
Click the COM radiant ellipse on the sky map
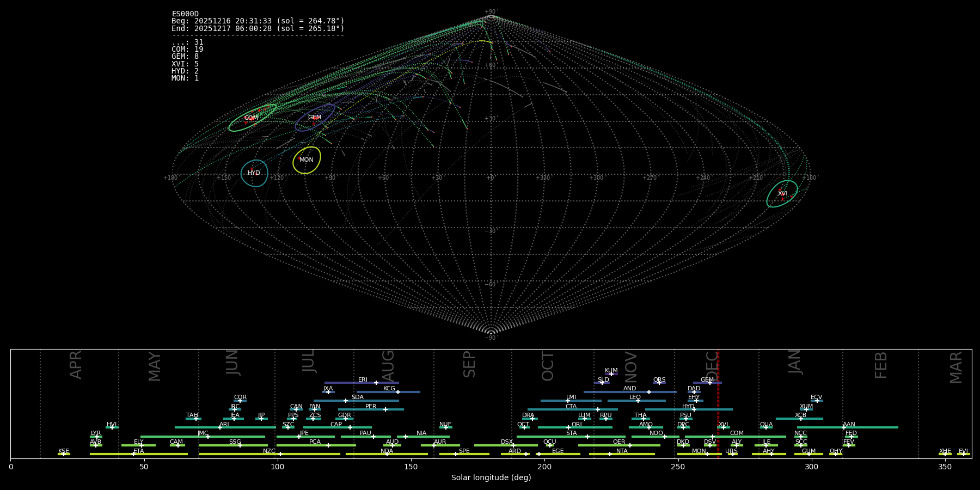coord(251,118)
